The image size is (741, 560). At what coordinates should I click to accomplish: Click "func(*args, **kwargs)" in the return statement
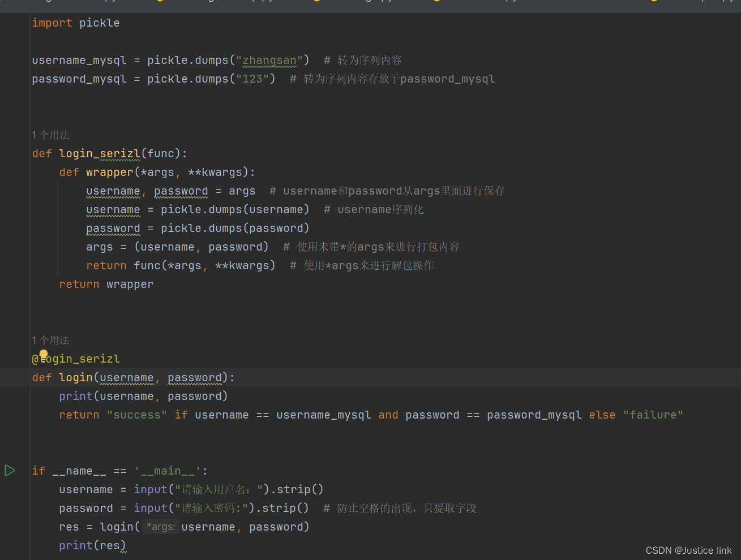(204, 265)
